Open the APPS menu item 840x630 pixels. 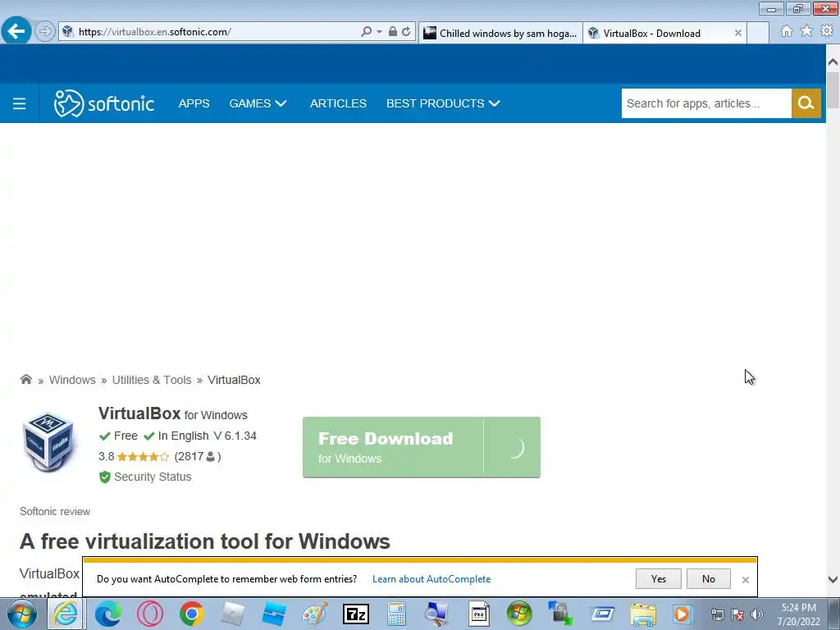coord(194,103)
